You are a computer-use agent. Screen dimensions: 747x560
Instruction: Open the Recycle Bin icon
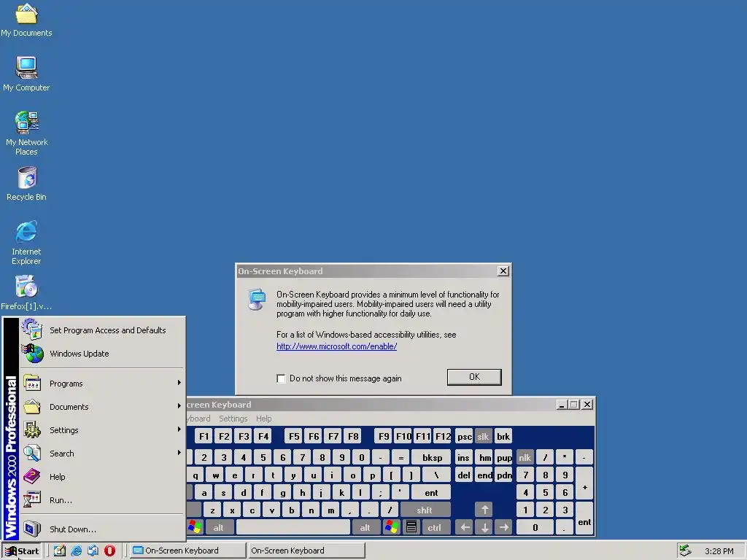[26, 184]
